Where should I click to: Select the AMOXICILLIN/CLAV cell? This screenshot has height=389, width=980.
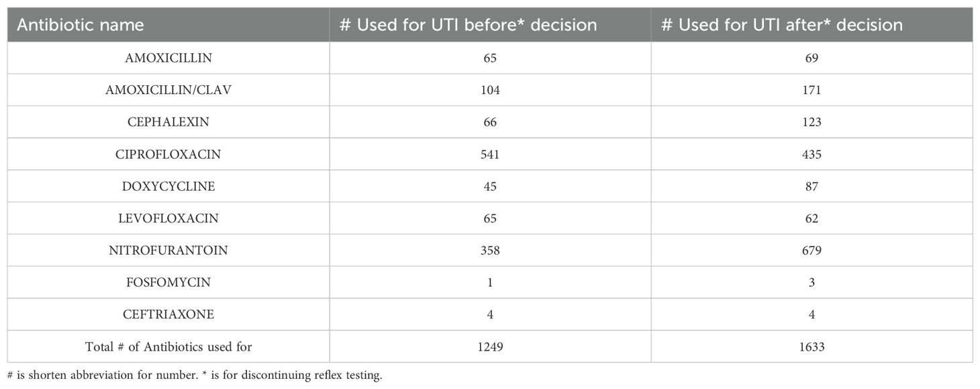pos(168,90)
